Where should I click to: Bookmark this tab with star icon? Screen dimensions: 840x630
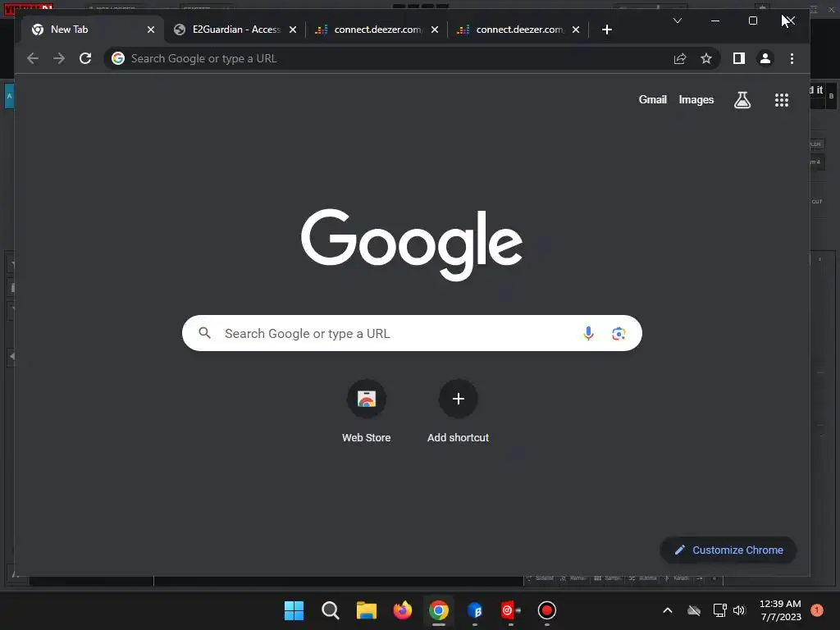[x=706, y=58]
